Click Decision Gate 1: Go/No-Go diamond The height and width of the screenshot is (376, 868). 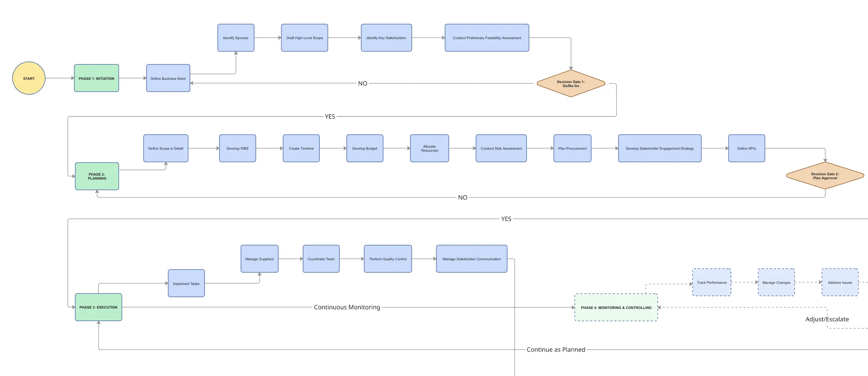tap(571, 84)
